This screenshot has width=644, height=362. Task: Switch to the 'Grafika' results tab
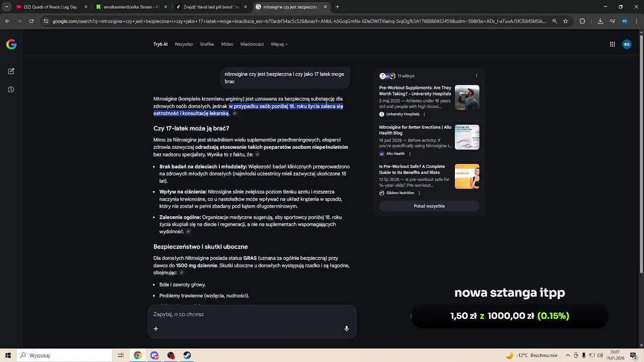[207, 44]
